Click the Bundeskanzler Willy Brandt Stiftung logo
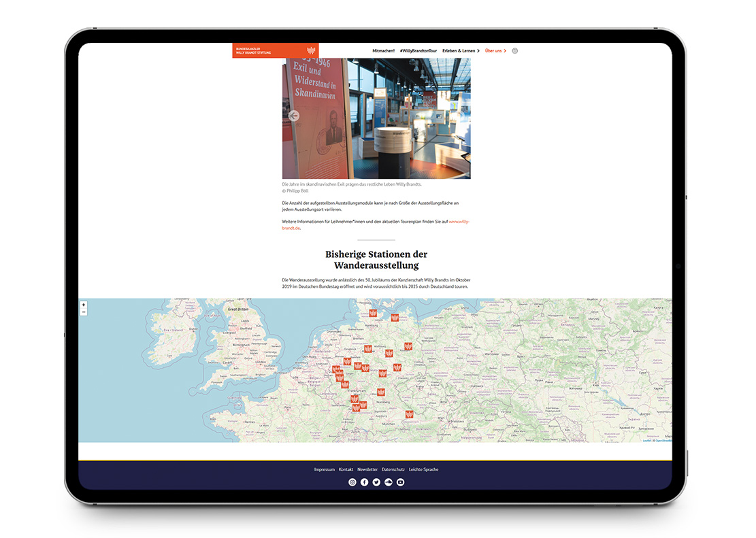Viewport: 756px width, 538px height. click(x=275, y=50)
